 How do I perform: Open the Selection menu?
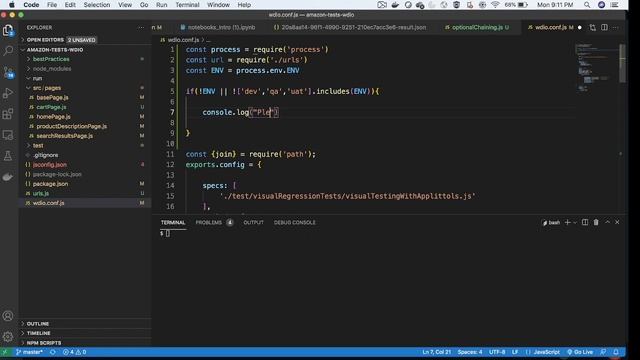click(97, 5)
